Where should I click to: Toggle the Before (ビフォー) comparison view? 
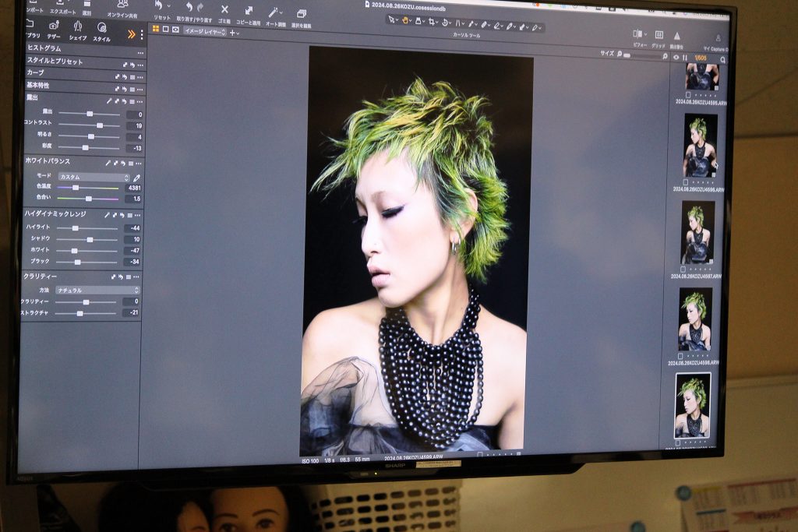(x=637, y=34)
